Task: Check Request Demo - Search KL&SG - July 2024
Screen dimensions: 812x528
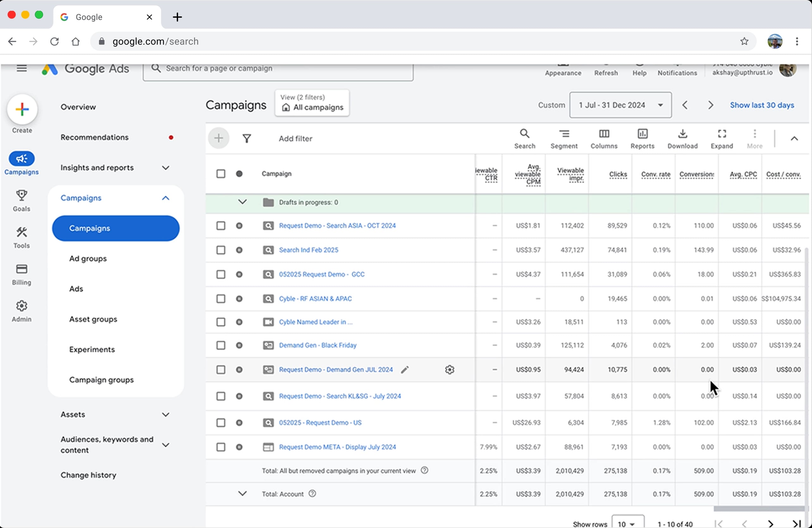Action: 221,396
